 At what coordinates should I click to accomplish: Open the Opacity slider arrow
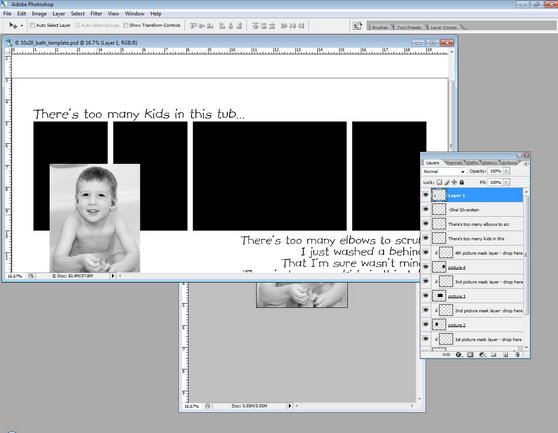506,171
